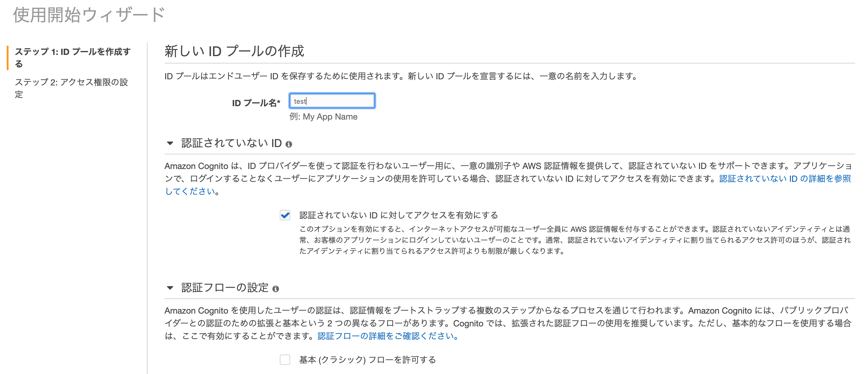
Task: Click the 認証されていない ID に対してアクセスを有効にする label
Action: 398,215
